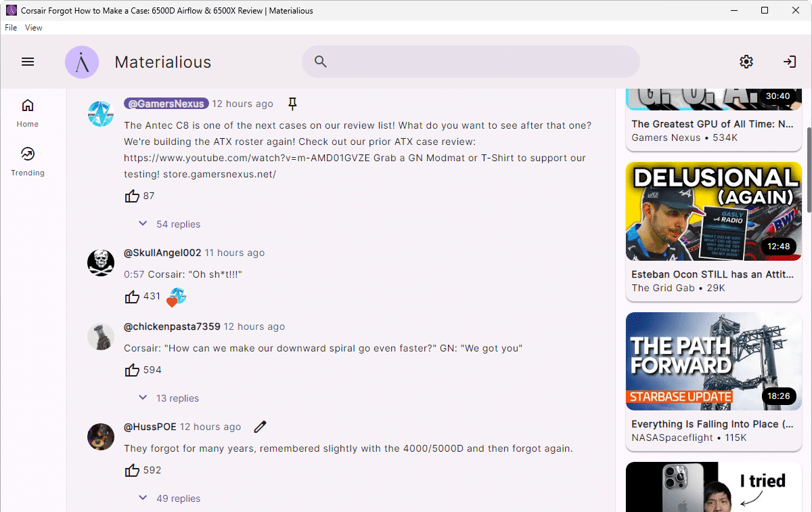812x512 pixels.
Task: Click the 87 like count
Action: pos(149,196)
